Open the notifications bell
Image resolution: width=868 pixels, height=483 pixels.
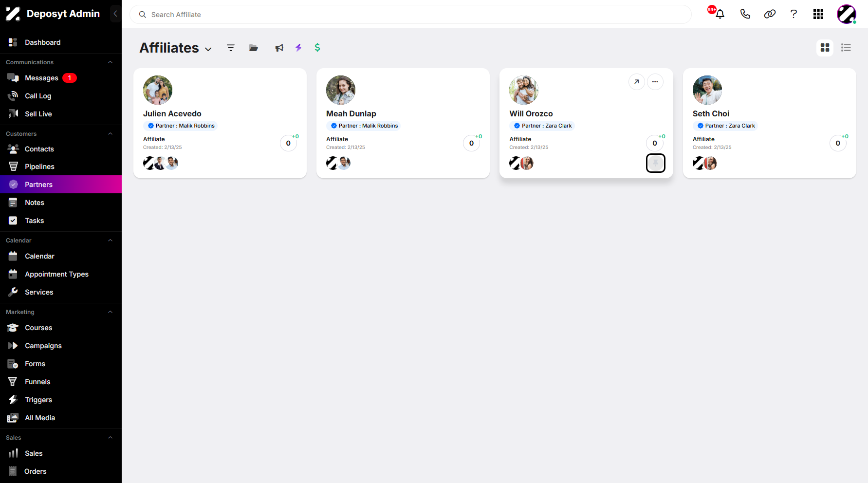click(720, 14)
